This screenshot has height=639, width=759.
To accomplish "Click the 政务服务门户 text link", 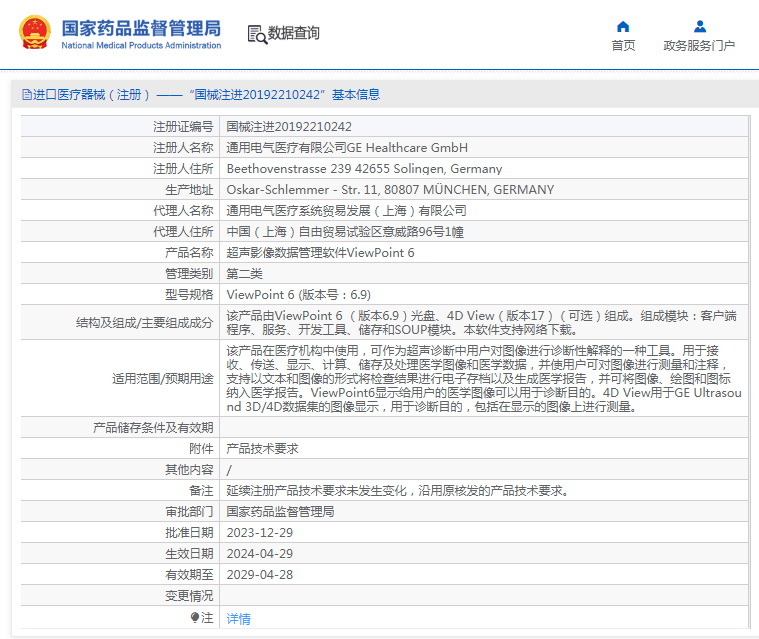I will click(x=699, y=46).
